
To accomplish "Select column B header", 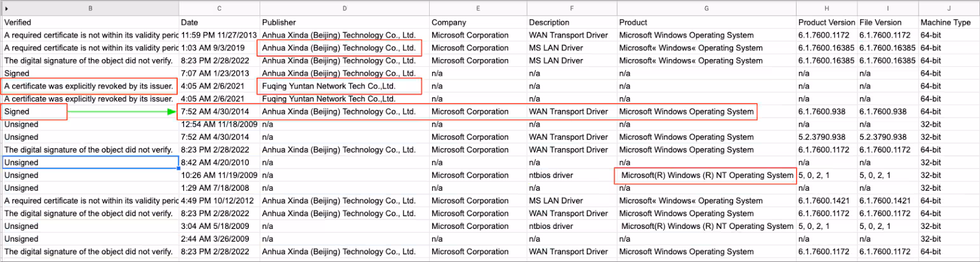I will (x=90, y=8).
